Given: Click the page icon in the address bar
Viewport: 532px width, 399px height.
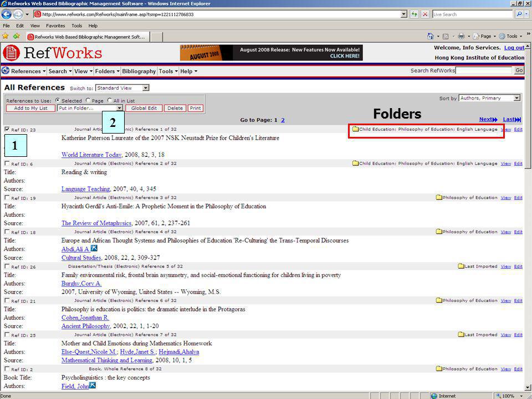Looking at the screenshot, I should click(x=38, y=14).
